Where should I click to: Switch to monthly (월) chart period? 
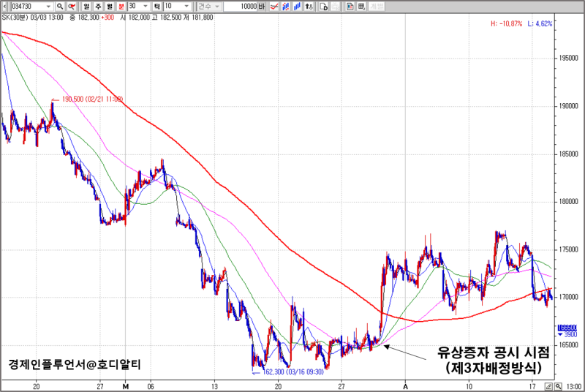pos(109,7)
